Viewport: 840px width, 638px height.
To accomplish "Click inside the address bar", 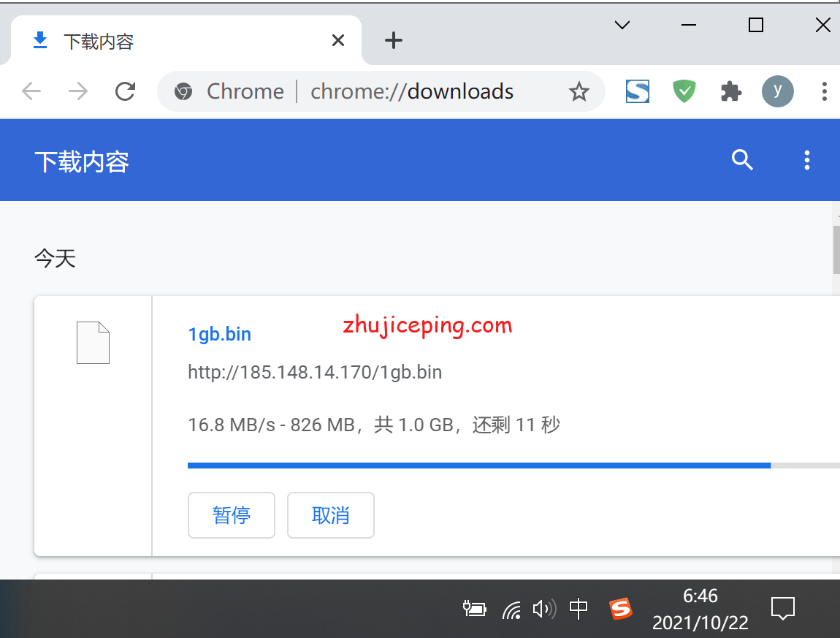I will coord(409,91).
